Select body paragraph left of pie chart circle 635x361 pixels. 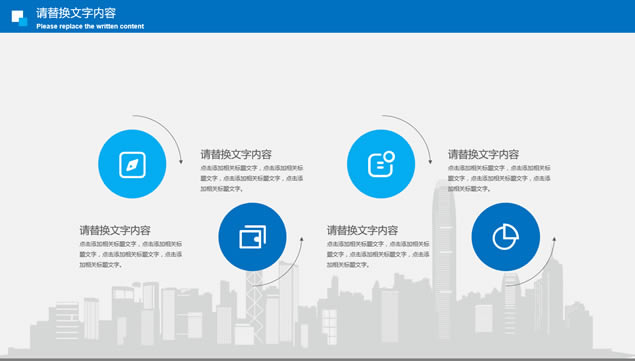coord(378,254)
